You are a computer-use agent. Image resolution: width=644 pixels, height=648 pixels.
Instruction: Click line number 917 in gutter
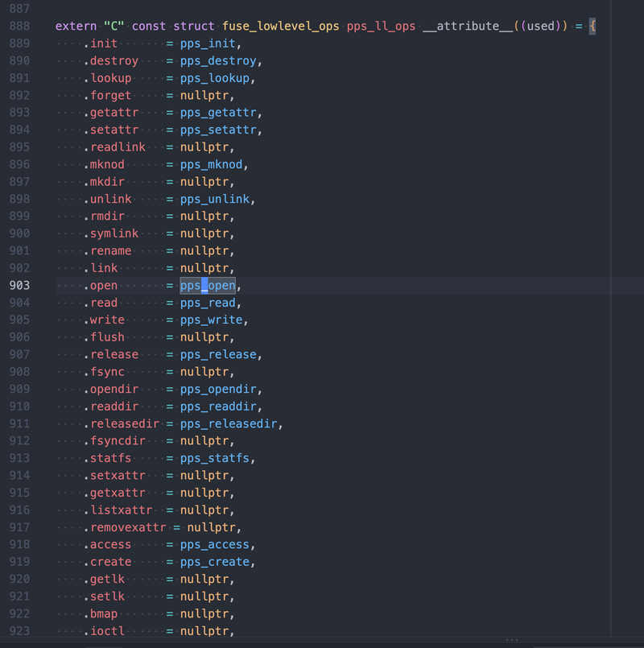click(x=19, y=527)
